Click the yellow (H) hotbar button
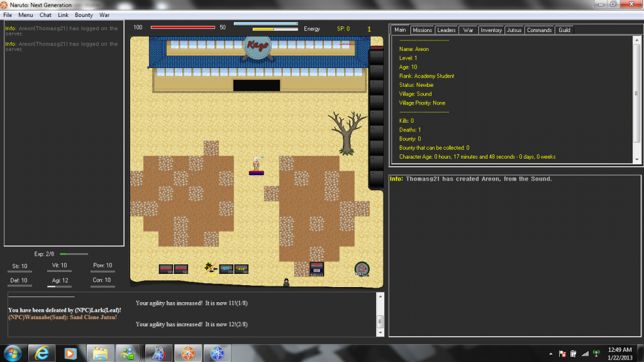Viewport: 644px width, 362px height. (x=241, y=269)
